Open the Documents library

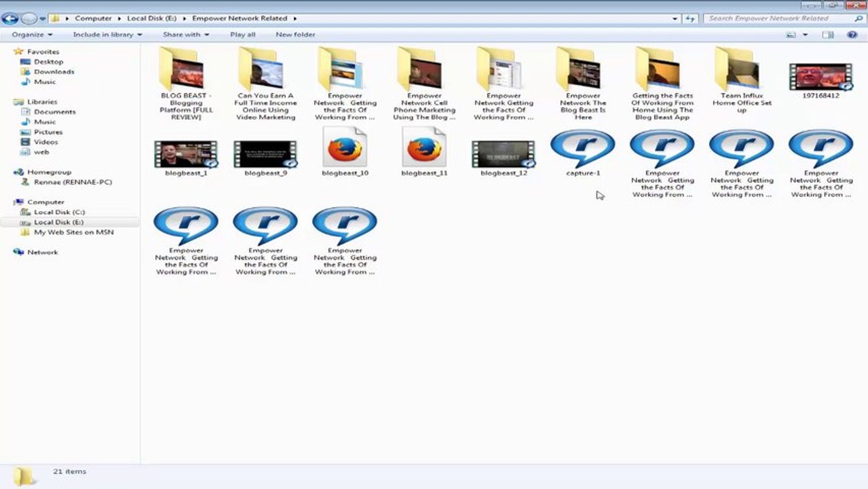[54, 112]
